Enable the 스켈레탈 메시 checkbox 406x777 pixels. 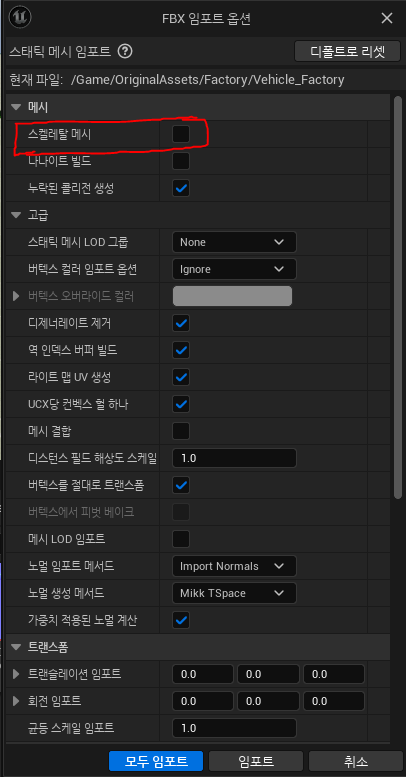[181, 134]
